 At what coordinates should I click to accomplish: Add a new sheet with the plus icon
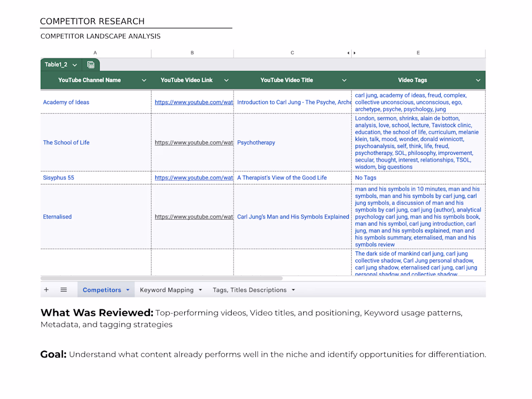tap(46, 290)
